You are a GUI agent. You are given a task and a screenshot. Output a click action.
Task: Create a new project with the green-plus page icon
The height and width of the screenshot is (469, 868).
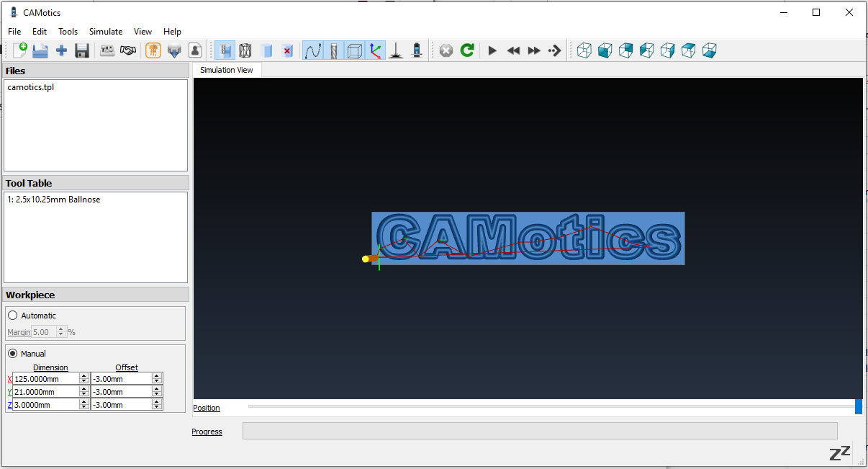coord(19,50)
